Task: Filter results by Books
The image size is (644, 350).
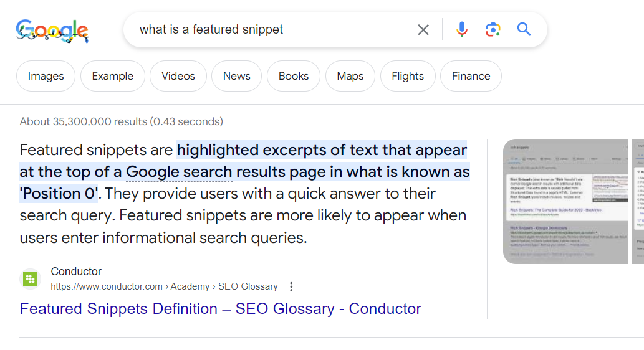Action: [293, 76]
